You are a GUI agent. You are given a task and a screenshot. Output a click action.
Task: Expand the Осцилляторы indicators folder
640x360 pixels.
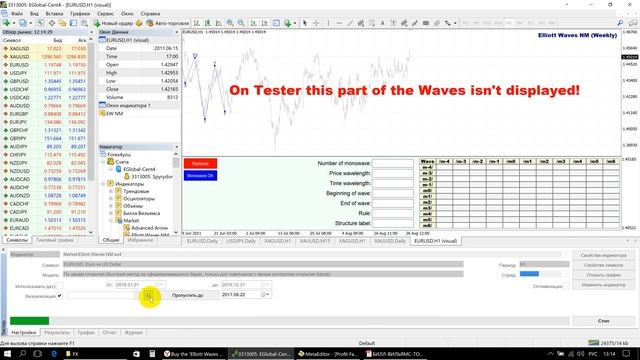click(111, 199)
